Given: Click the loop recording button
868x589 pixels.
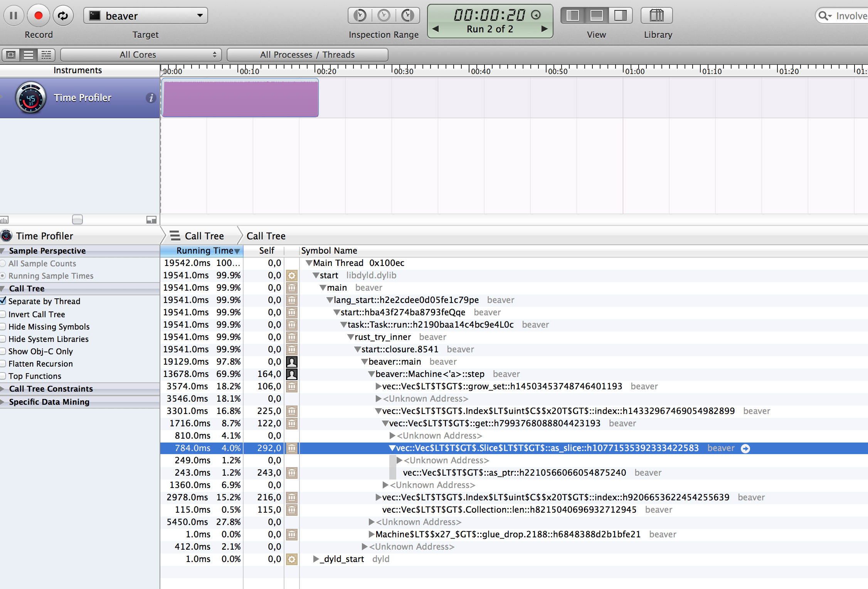Looking at the screenshot, I should [x=63, y=15].
